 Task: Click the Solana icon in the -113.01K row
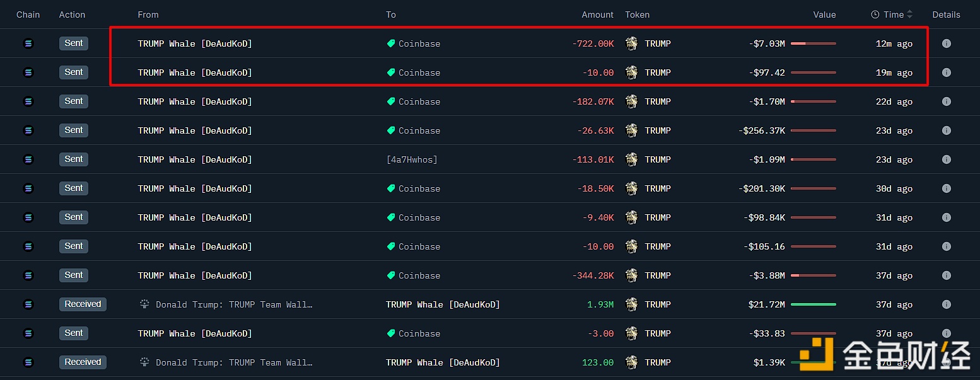[x=28, y=159]
